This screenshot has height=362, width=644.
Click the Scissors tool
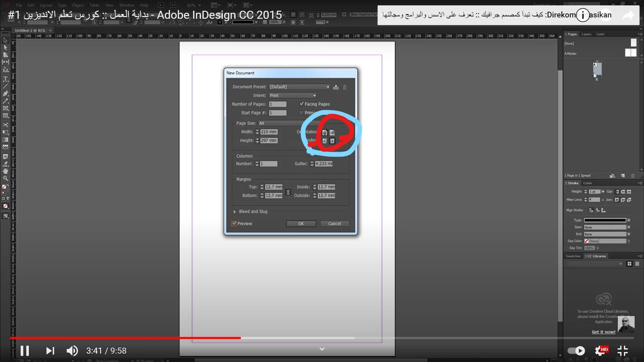[5, 125]
